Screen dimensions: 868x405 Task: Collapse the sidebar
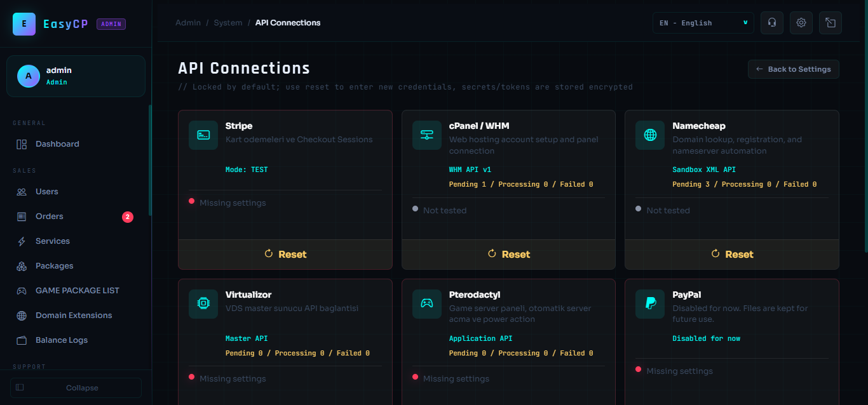76,388
